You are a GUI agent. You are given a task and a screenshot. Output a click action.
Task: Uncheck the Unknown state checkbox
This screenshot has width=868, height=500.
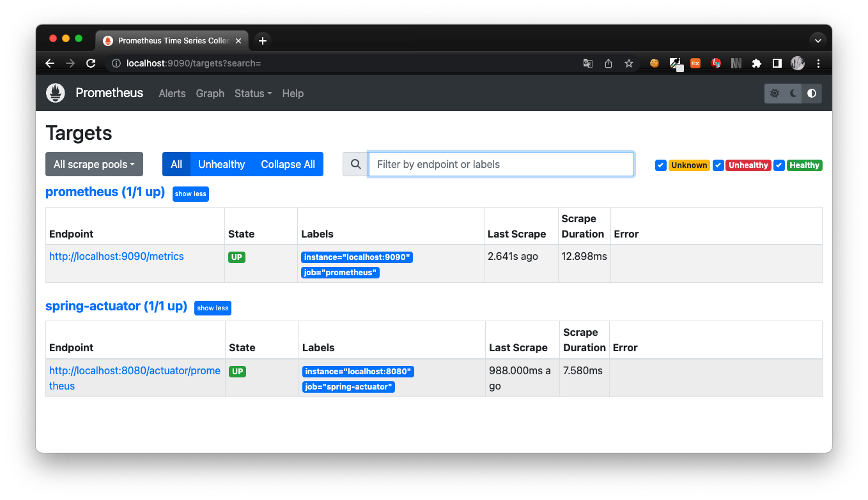click(661, 165)
